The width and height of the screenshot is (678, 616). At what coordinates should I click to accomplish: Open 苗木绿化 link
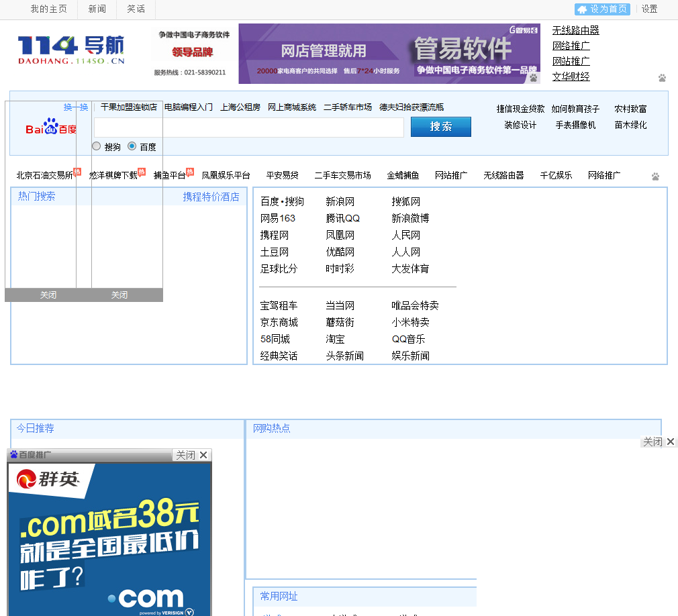pyautogui.click(x=630, y=125)
